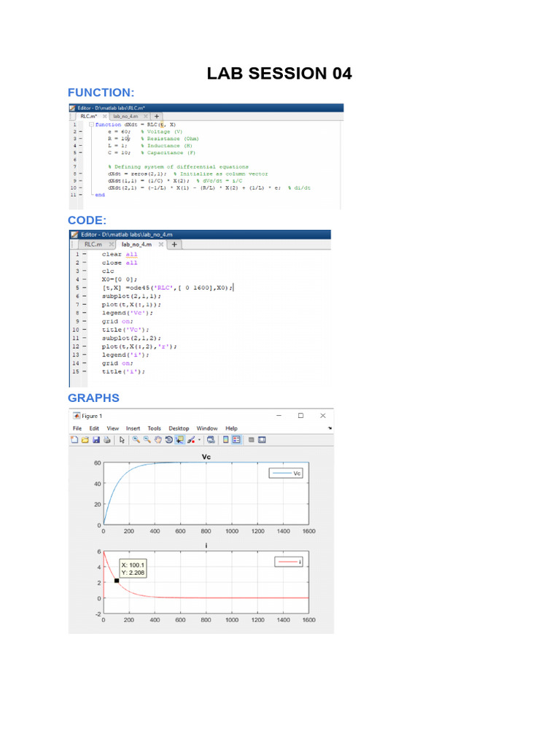Click the Vc legend box in the top plot
The height and width of the screenshot is (747, 560).
pyautogui.click(x=286, y=473)
